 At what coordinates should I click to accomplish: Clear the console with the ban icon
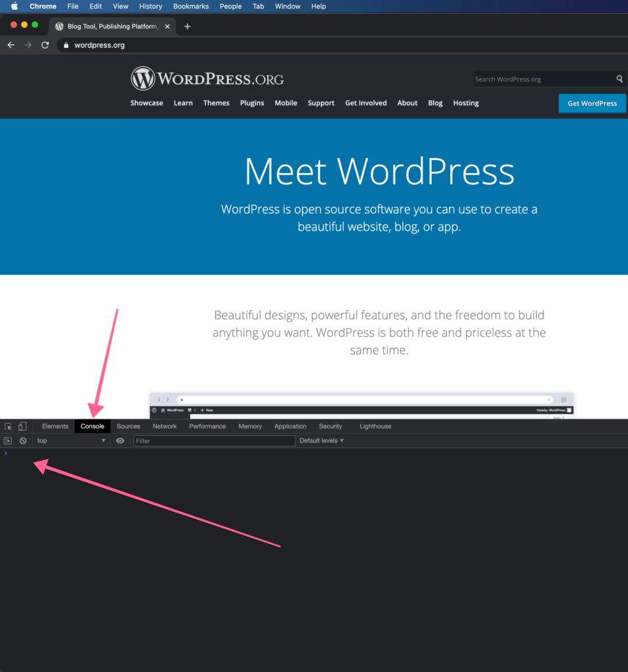point(23,441)
